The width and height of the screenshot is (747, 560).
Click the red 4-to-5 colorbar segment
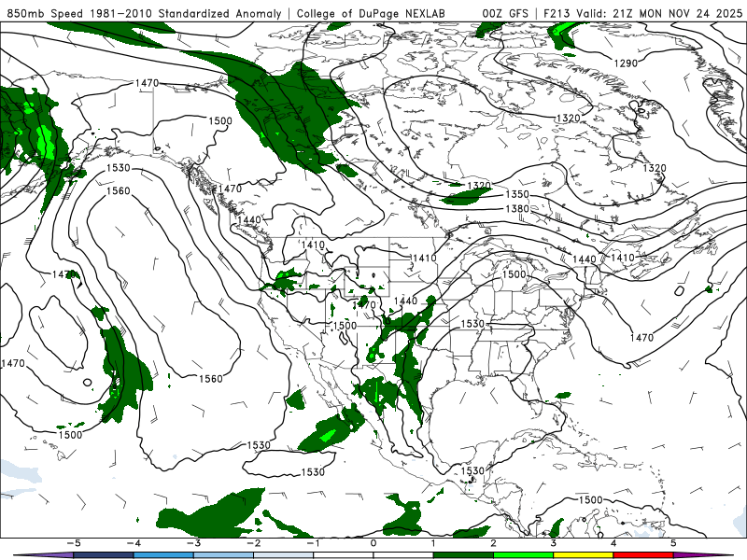click(x=643, y=555)
